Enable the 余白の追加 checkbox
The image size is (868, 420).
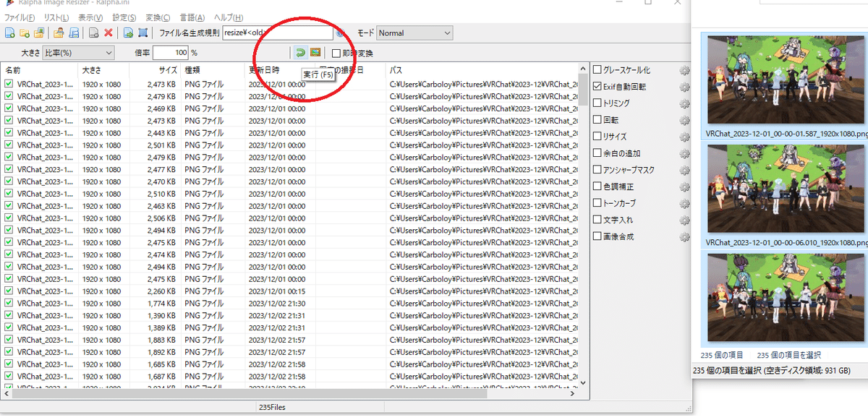(x=597, y=153)
